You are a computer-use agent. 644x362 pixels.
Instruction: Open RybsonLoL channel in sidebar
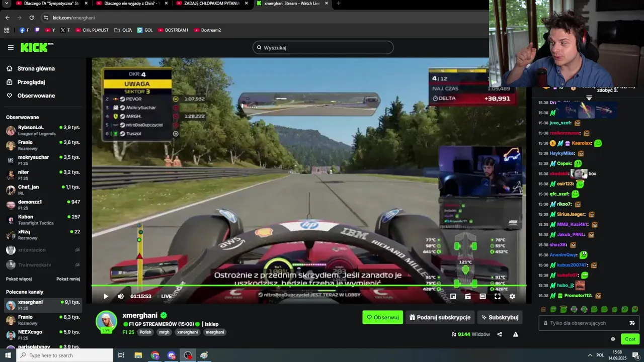click(x=44, y=130)
